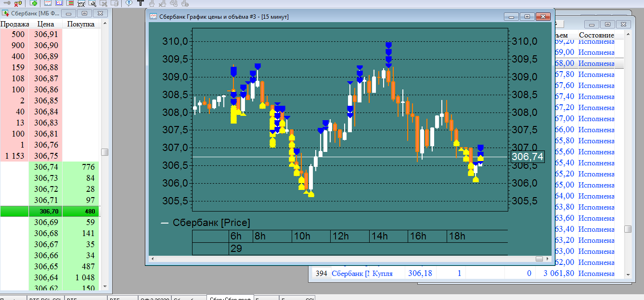Image resolution: width=644 pixels, height=300 pixels.
Task: Maximize the Сбербанк График chart window
Action: click(x=528, y=17)
